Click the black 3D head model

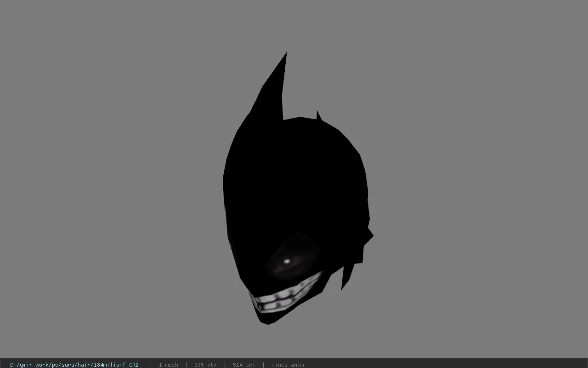coord(298,189)
